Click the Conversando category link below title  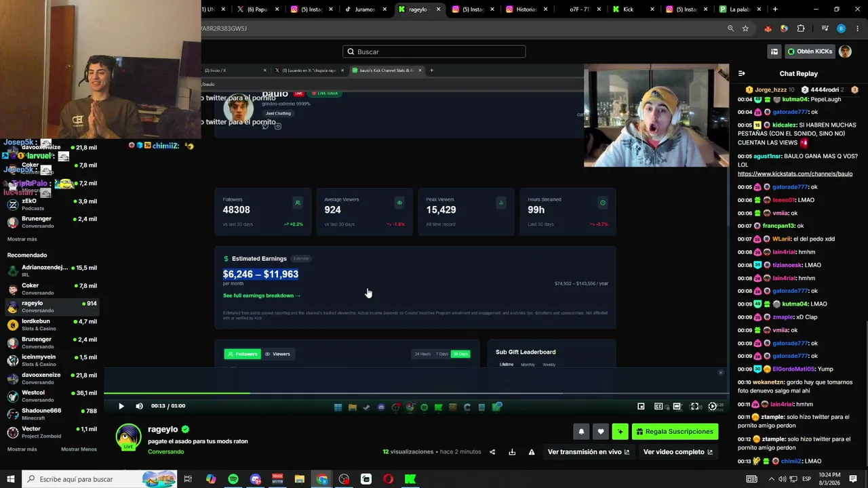tap(165, 452)
